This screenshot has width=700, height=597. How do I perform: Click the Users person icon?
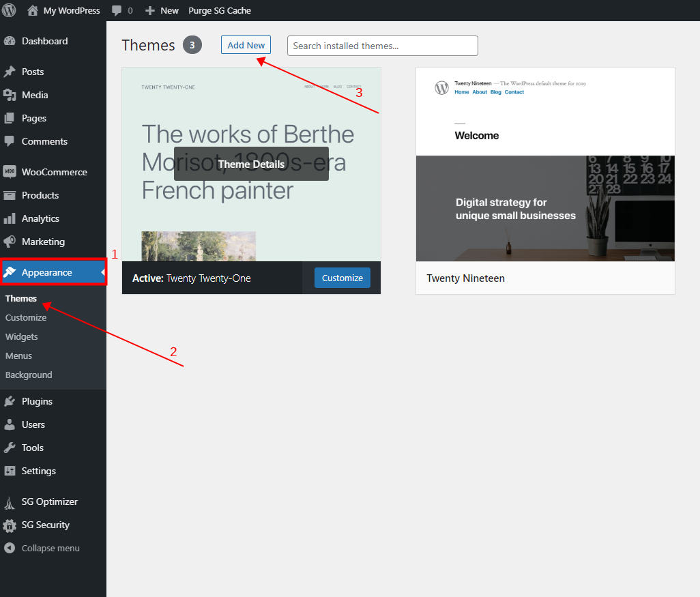pyautogui.click(x=10, y=424)
